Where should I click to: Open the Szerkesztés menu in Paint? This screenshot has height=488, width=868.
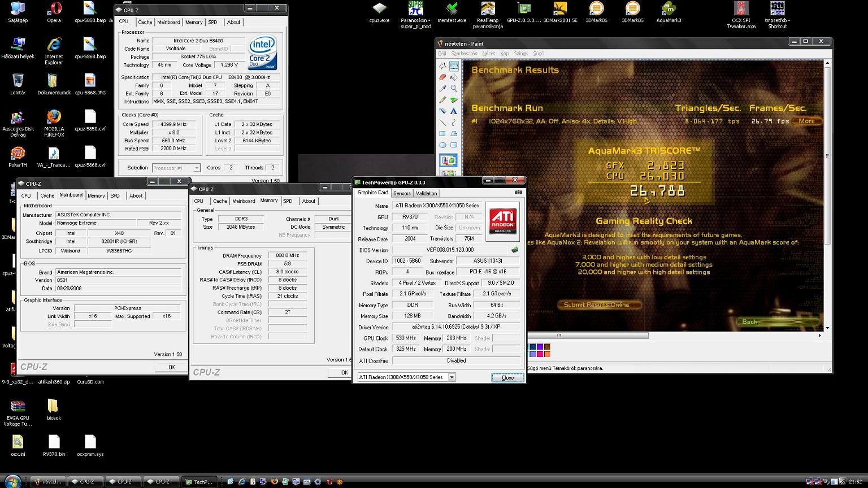464,54
